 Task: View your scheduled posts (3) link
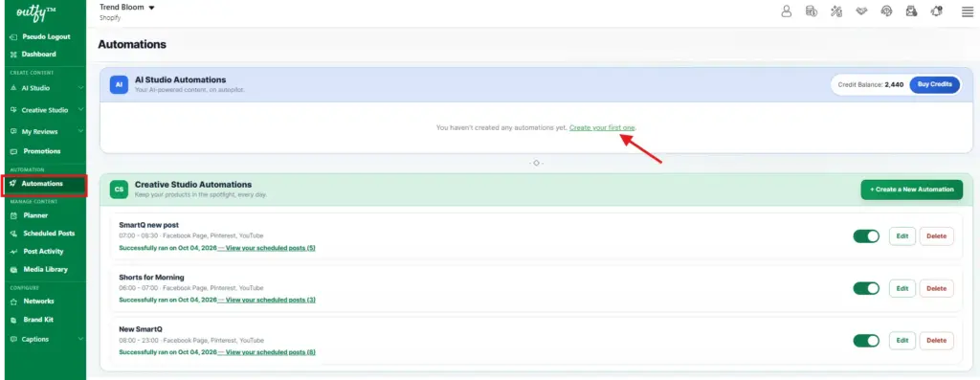[270, 300]
